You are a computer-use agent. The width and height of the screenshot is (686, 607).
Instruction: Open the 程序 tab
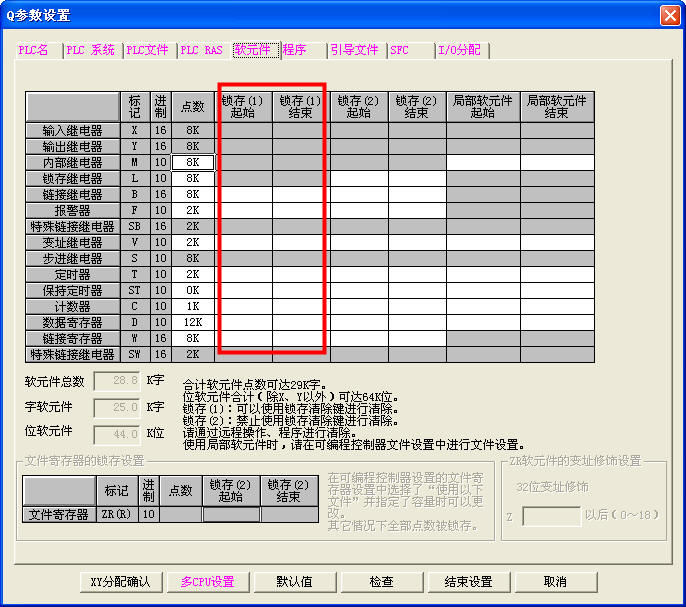pyautogui.click(x=295, y=50)
